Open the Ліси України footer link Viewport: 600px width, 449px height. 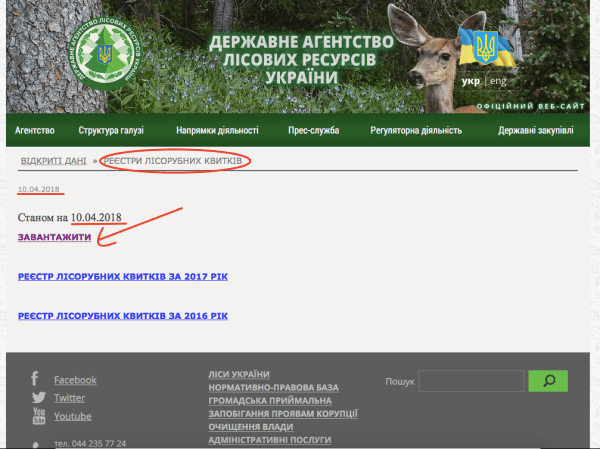[x=240, y=374]
